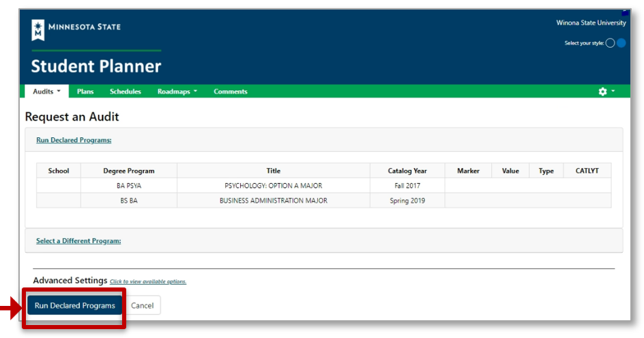644x338 pixels.
Task: Go to the Comments tab
Action: point(231,91)
